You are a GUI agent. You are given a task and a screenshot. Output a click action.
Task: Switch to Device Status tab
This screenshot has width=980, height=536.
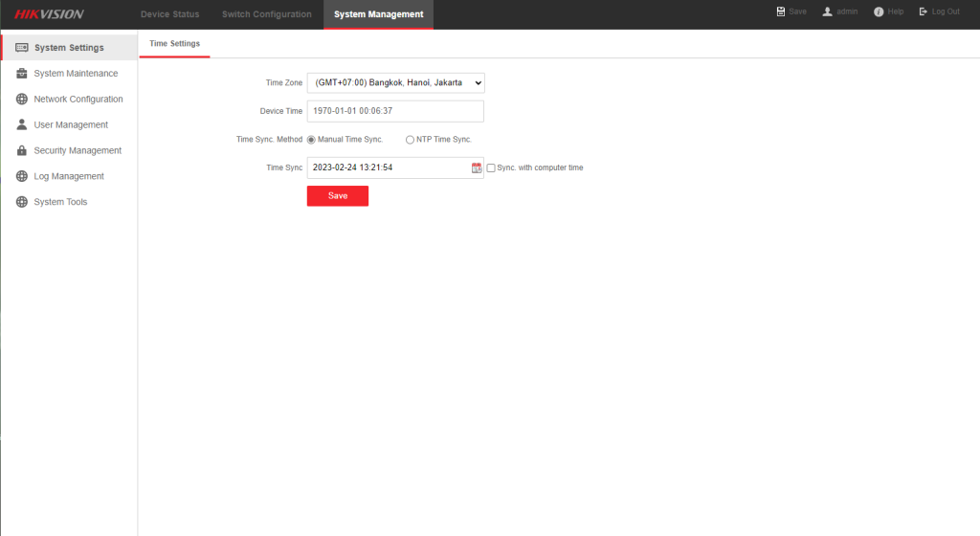[x=170, y=13]
